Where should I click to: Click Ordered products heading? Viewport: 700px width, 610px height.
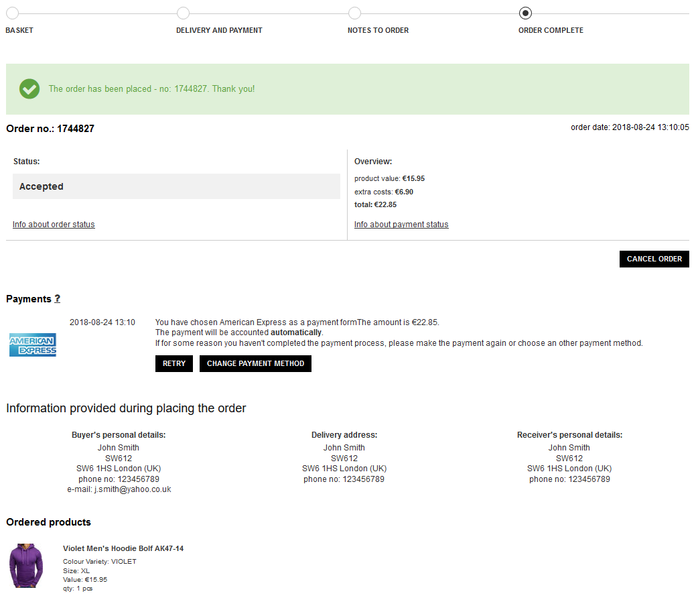pyautogui.click(x=48, y=522)
